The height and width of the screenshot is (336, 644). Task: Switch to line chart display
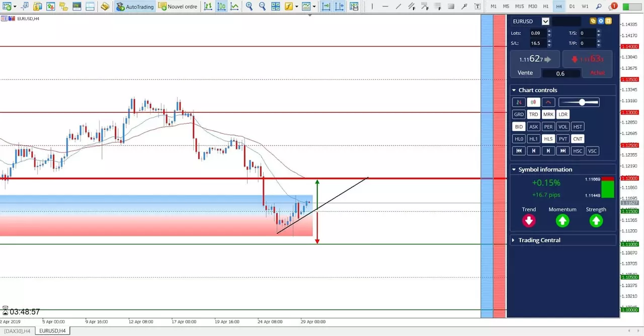pyautogui.click(x=234, y=7)
